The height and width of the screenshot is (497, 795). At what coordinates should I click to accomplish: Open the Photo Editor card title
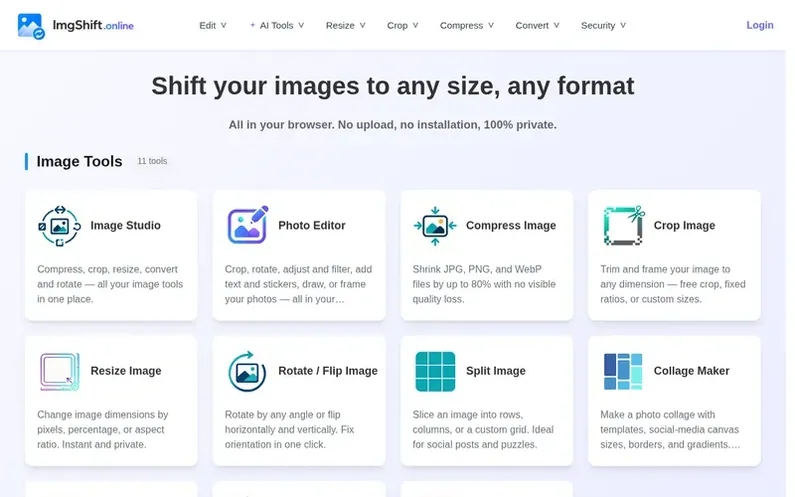pyautogui.click(x=312, y=226)
